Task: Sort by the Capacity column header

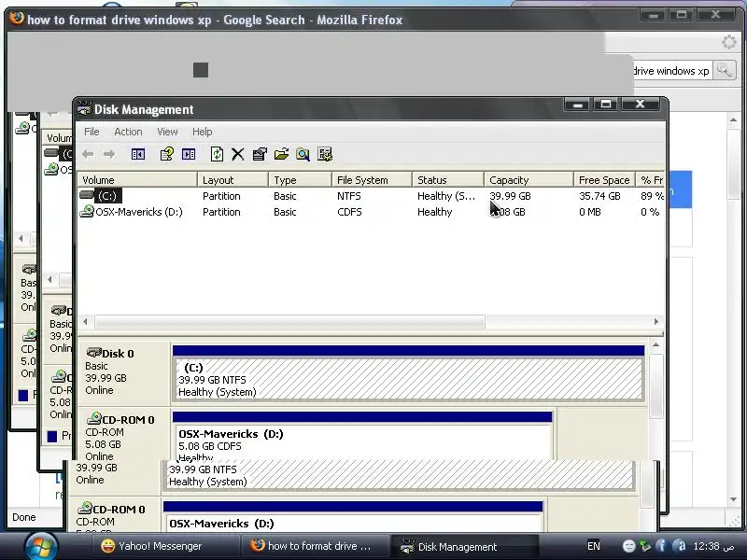Action: pyautogui.click(x=529, y=180)
